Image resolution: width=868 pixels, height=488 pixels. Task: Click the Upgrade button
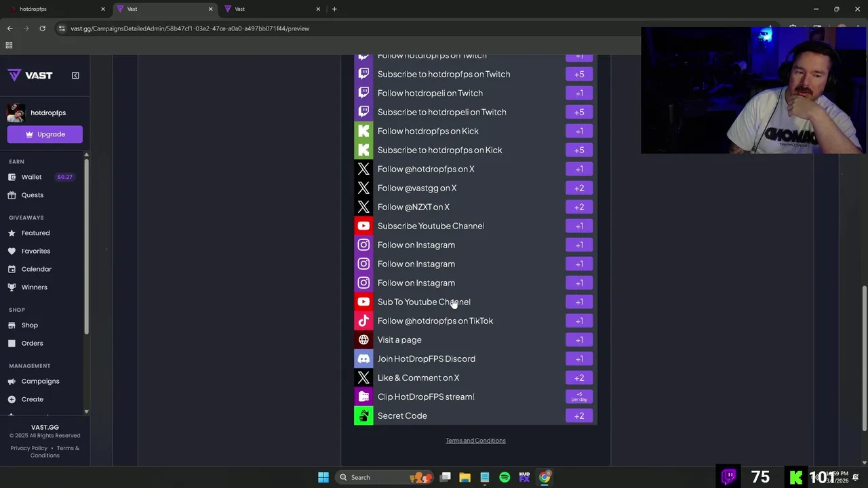[45, 134]
